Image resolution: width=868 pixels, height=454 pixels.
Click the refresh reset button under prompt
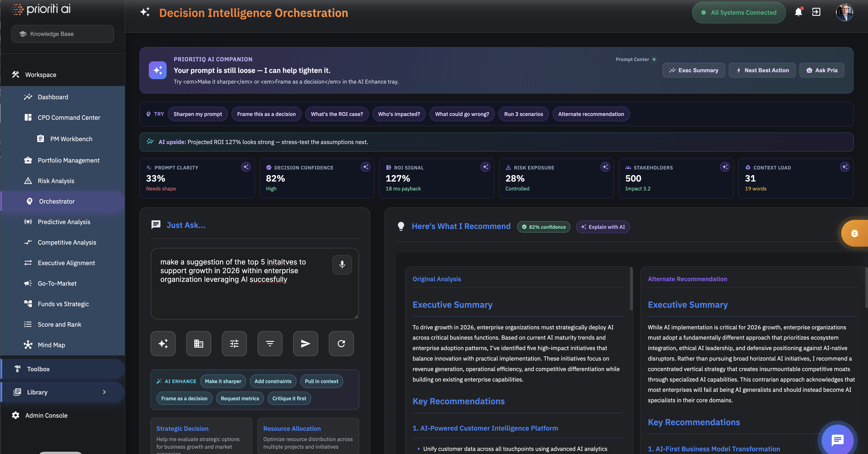[341, 343]
